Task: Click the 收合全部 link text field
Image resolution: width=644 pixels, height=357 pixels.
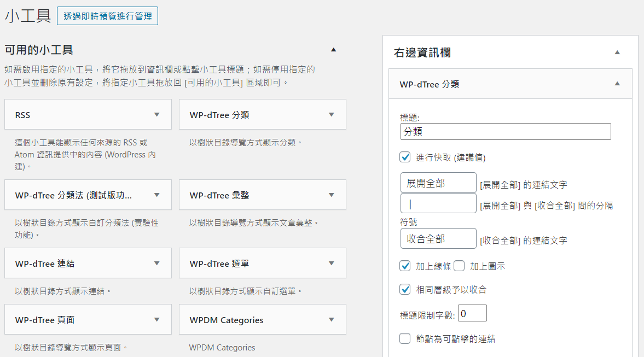Action: pyautogui.click(x=438, y=238)
